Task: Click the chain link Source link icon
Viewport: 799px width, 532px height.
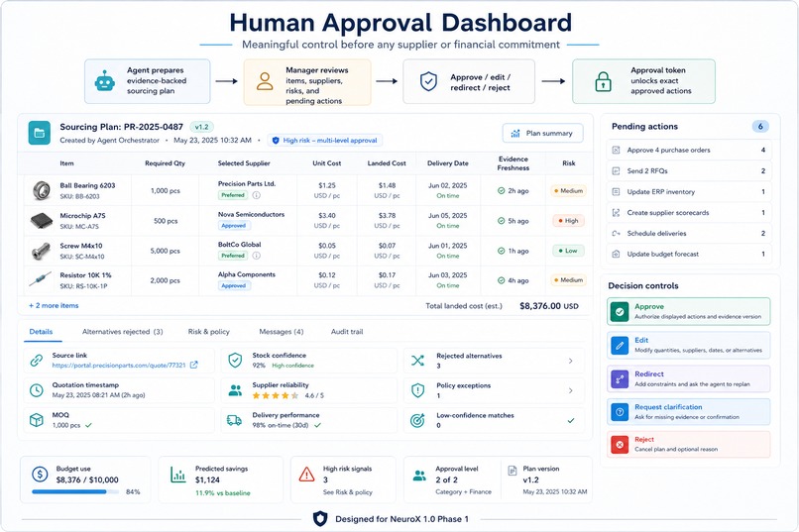Action: pos(36,360)
